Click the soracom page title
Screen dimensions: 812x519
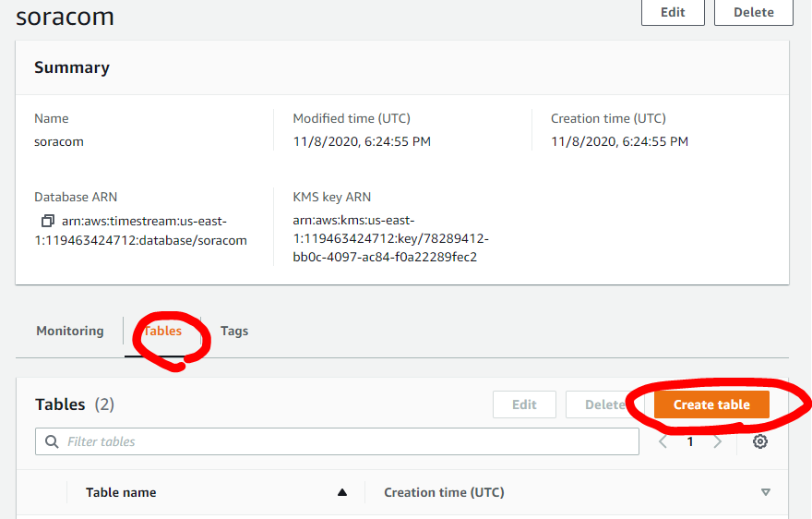point(65,17)
